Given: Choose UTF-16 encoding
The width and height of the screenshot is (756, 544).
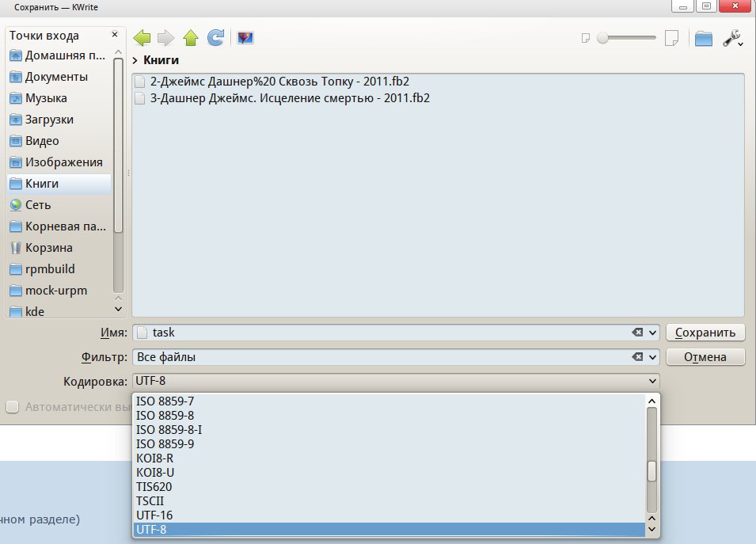Looking at the screenshot, I should coord(389,515).
